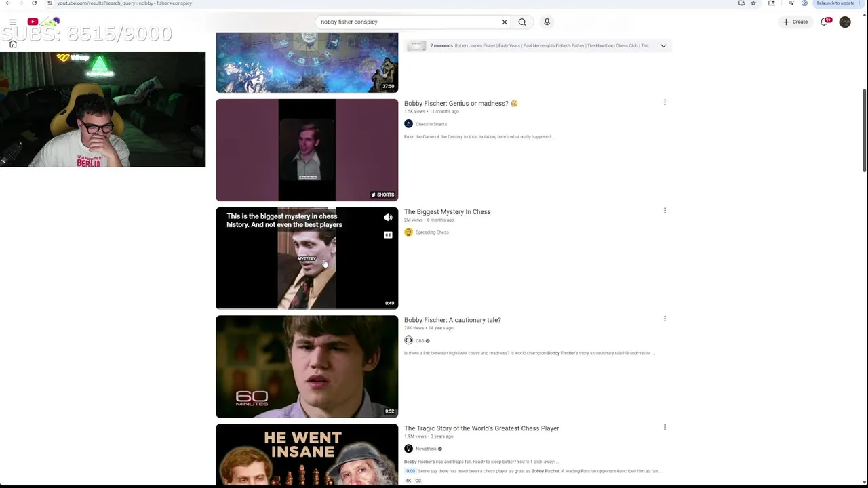
Task: Go forward in browser history
Action: 21,3
